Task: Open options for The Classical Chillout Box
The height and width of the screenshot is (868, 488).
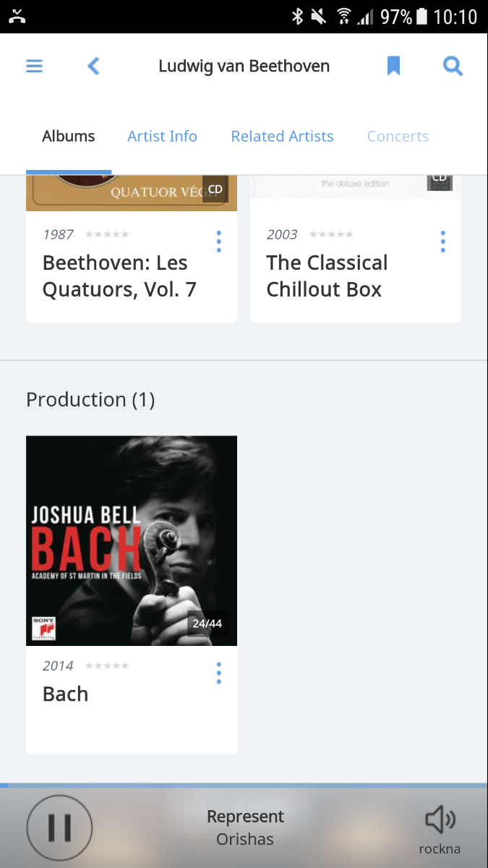Action: tap(442, 242)
